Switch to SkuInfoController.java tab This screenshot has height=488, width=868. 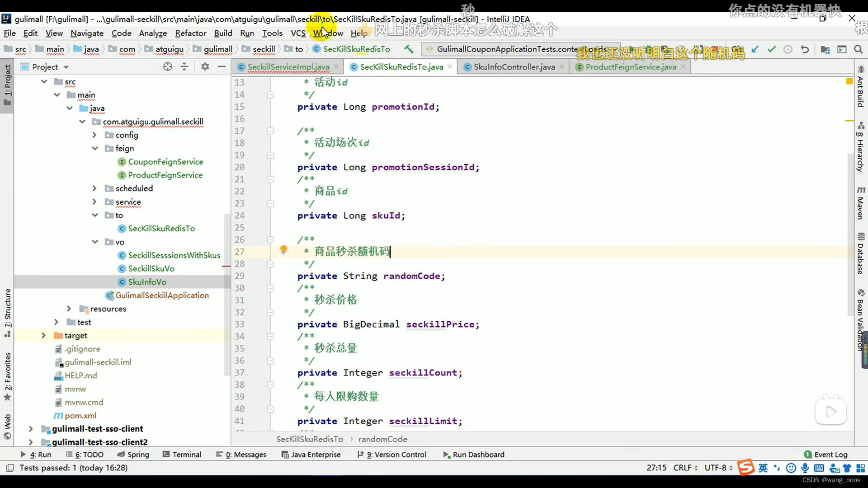coord(514,67)
